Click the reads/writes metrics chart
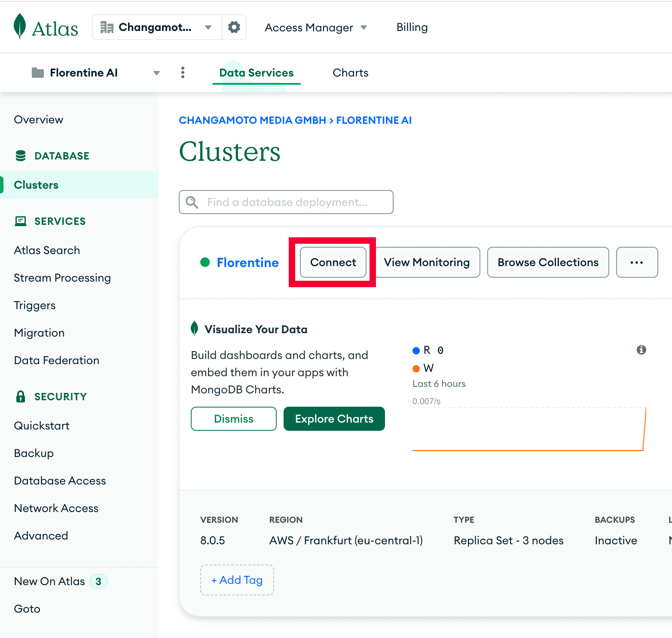 (x=529, y=429)
